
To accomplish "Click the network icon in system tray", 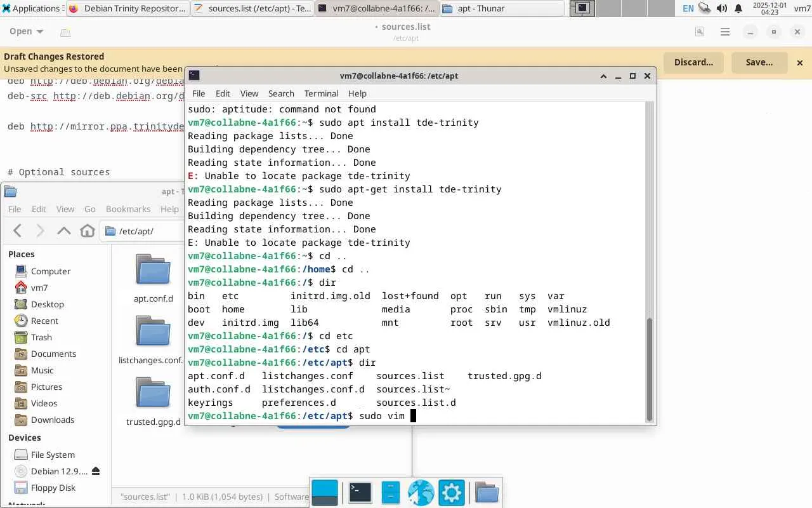I will 705,8.
